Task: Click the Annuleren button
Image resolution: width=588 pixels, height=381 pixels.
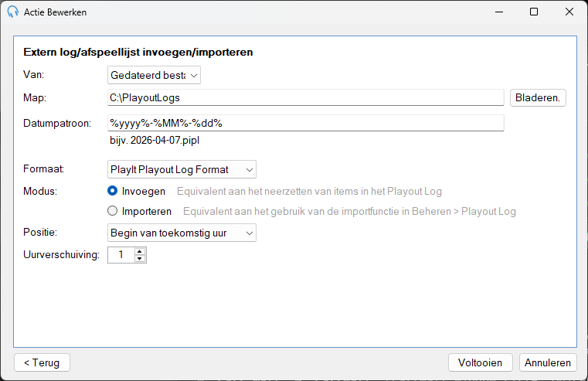Action: click(x=548, y=362)
